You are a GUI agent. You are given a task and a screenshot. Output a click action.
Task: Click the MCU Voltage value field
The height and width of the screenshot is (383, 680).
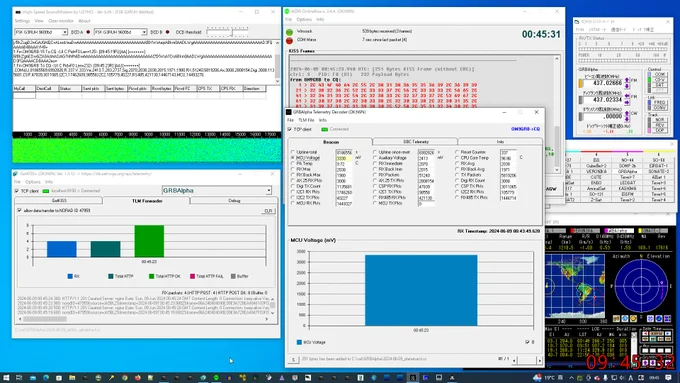tap(343, 158)
